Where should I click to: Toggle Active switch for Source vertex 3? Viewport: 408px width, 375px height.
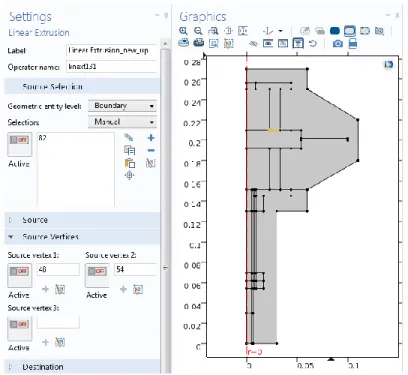(20, 328)
